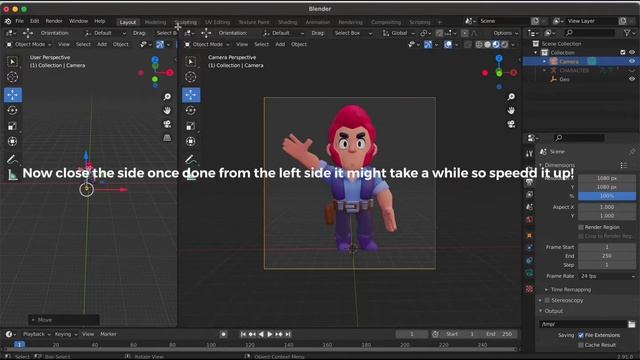Switch to the Shading workspace tab

coord(287,22)
